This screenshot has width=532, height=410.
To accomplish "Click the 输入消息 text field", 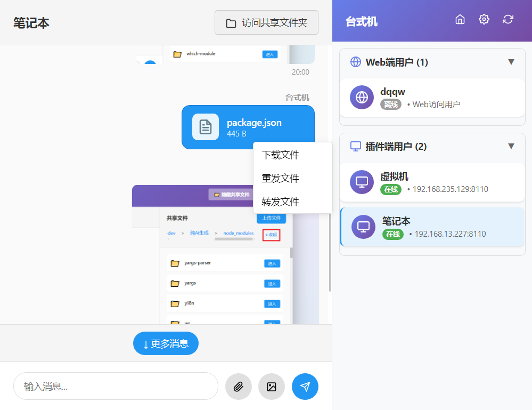I will click(116, 386).
